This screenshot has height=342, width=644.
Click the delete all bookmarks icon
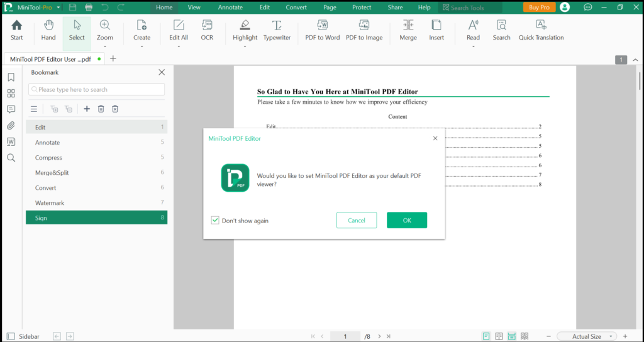coord(115,109)
